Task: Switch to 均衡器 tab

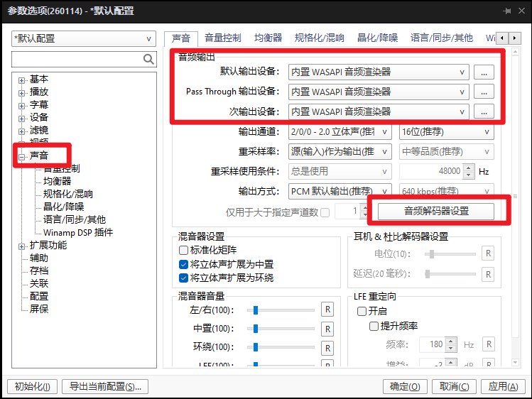Action: (268, 38)
